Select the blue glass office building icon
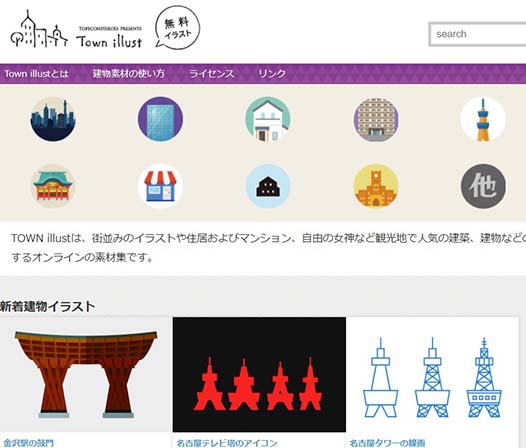 160,119
